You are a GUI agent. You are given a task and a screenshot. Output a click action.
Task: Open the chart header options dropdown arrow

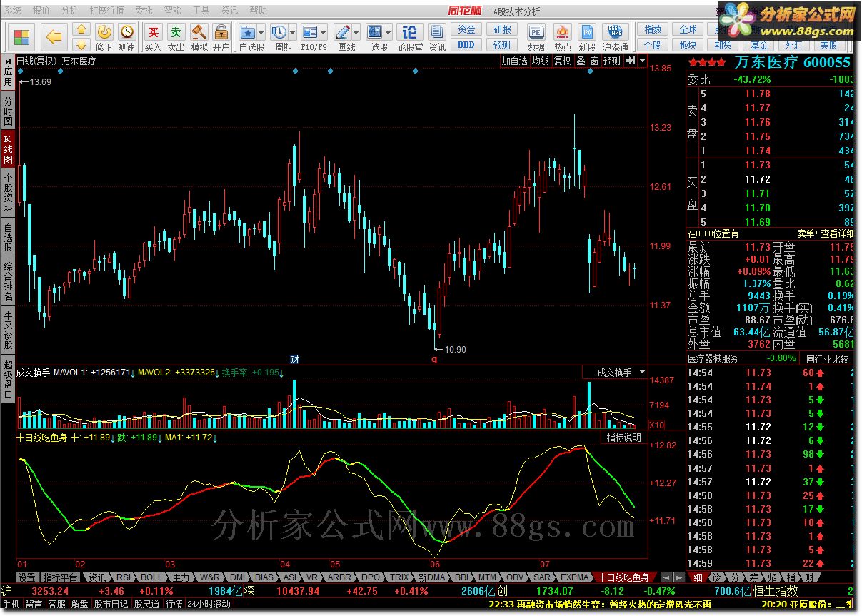[641, 61]
